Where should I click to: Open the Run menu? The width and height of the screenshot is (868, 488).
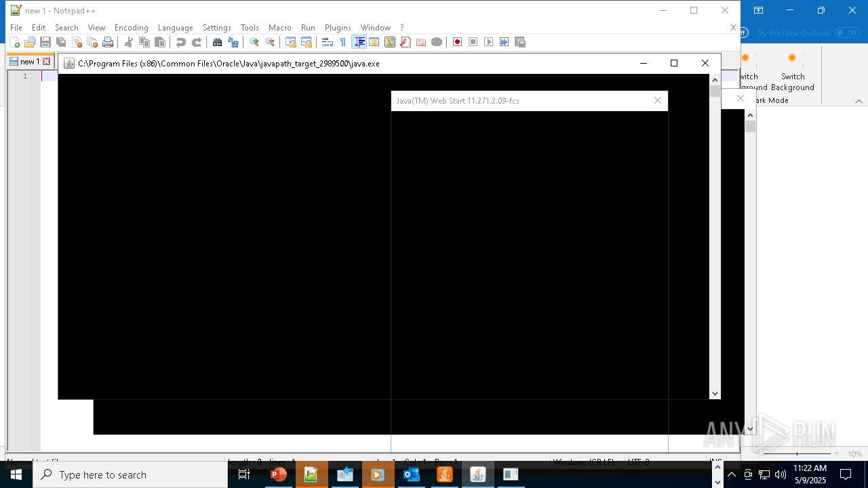tap(308, 28)
